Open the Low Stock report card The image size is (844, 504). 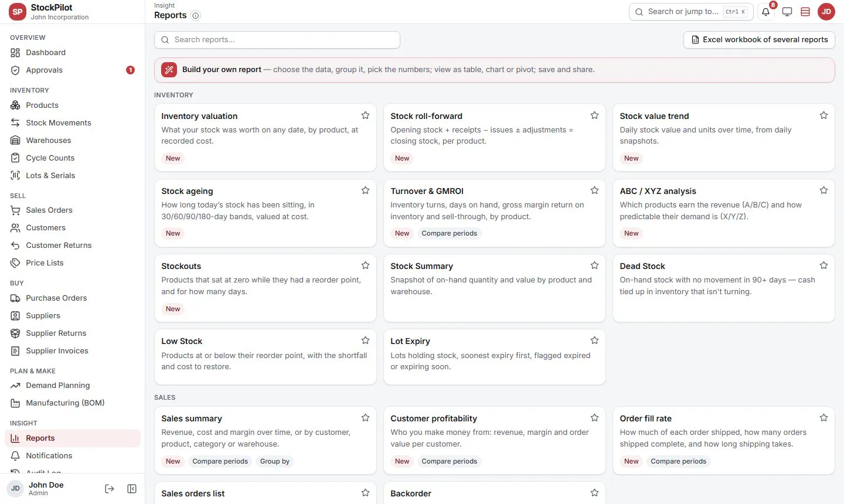click(x=266, y=357)
